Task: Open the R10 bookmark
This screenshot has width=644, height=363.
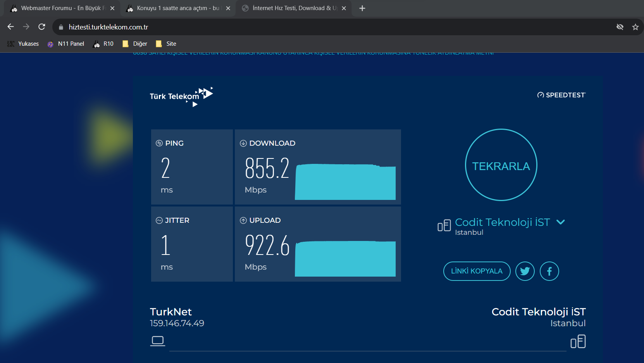Action: (x=103, y=44)
